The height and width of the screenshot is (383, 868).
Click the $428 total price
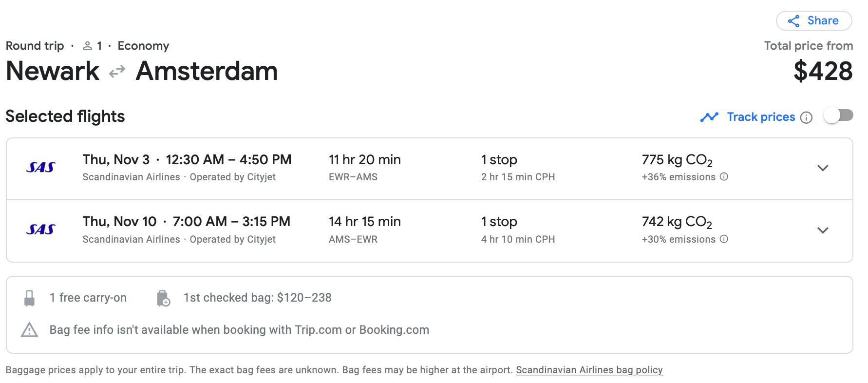coord(823,71)
